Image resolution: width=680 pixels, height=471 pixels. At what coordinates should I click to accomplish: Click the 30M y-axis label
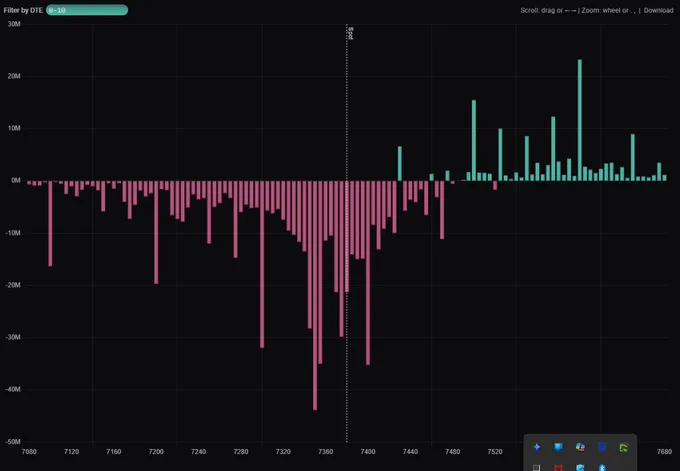click(x=14, y=24)
